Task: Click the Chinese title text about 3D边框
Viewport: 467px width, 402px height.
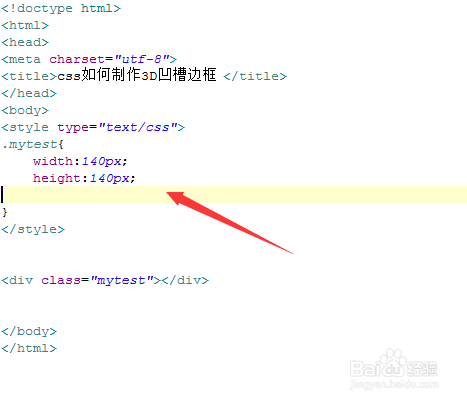Action: click(137, 75)
